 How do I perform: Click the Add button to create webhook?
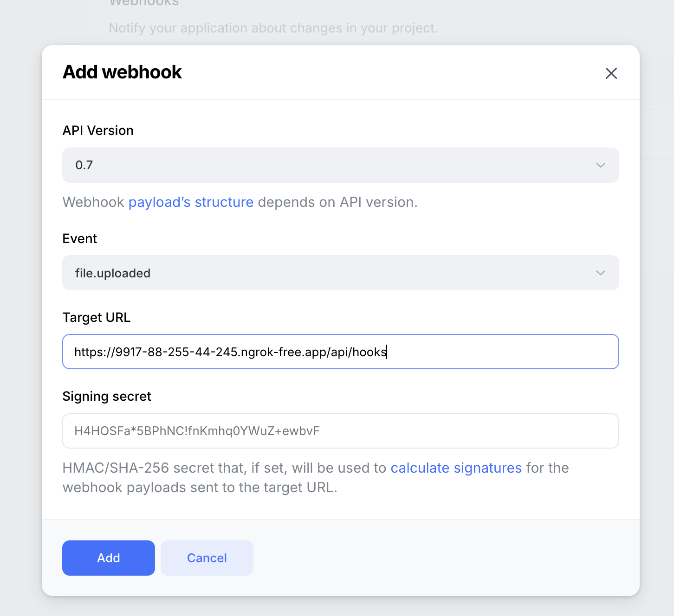pyautogui.click(x=108, y=558)
